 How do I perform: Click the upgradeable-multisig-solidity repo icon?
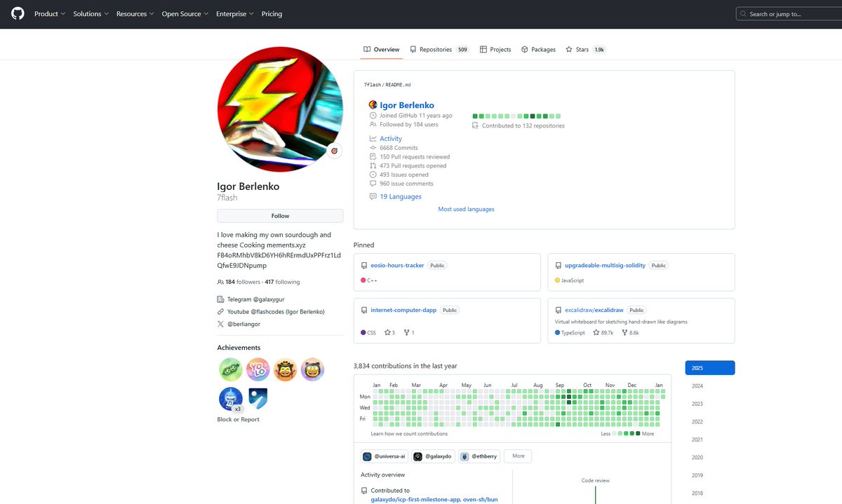pos(559,266)
